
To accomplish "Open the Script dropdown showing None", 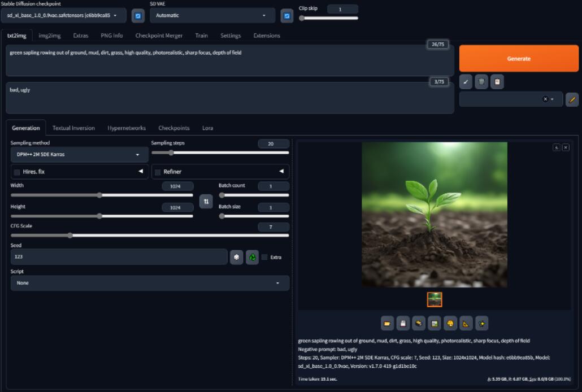I will point(150,283).
